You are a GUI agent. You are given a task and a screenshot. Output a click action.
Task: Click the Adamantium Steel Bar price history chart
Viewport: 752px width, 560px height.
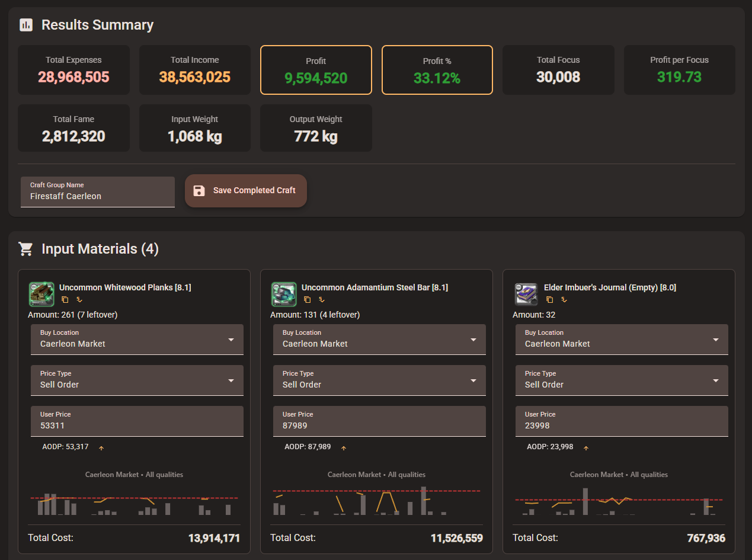click(376, 501)
